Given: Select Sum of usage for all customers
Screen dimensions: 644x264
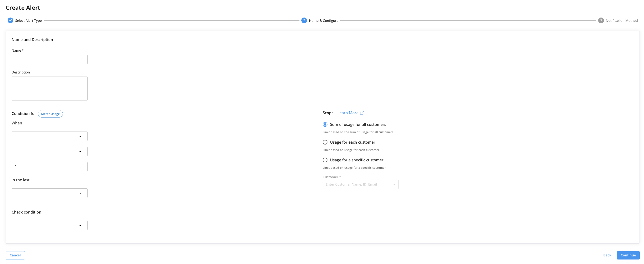Looking at the screenshot, I should (325, 124).
